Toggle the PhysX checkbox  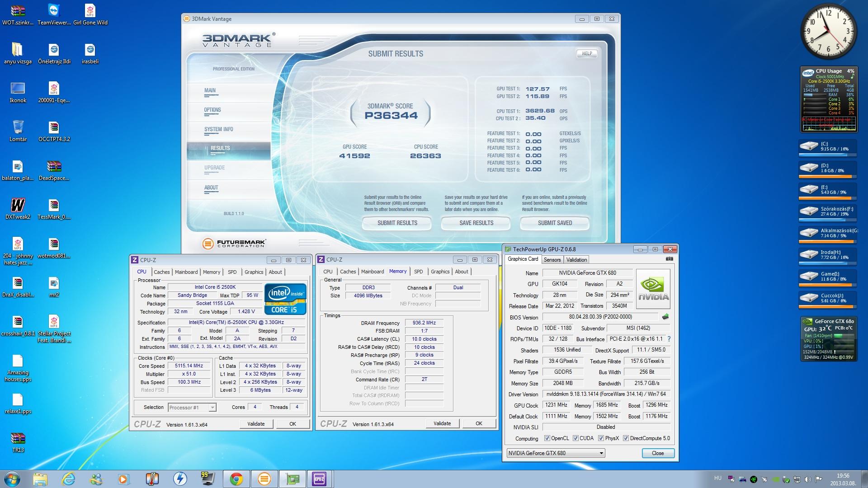[x=601, y=438]
